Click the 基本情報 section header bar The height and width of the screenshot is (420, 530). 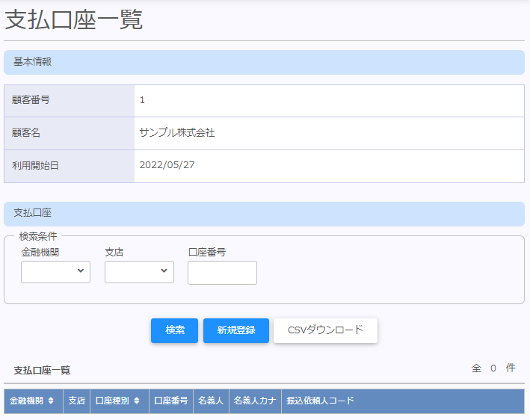pos(264,62)
